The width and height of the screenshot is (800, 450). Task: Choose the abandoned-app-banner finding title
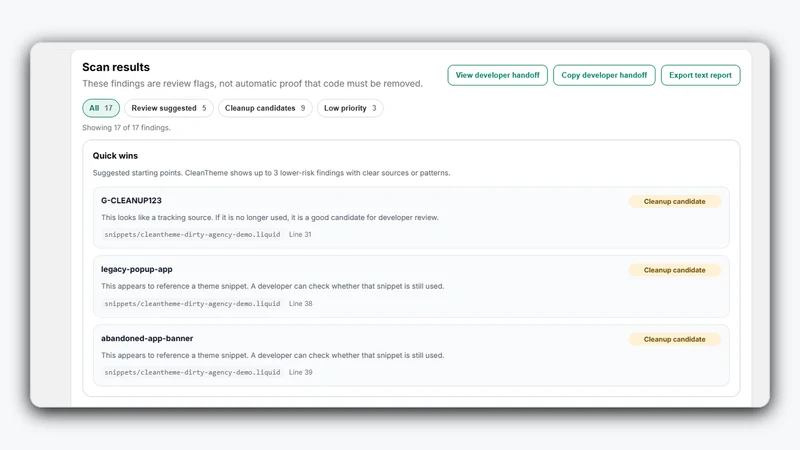click(147, 338)
